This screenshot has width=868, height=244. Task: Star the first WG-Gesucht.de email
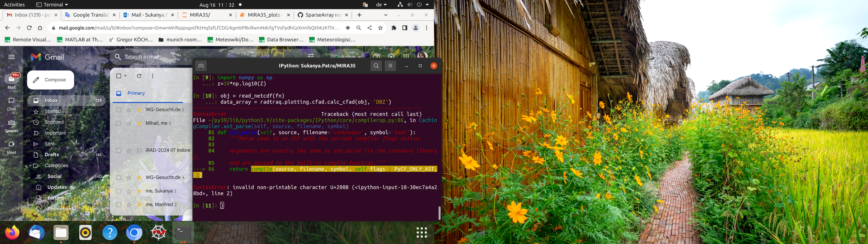(x=129, y=110)
